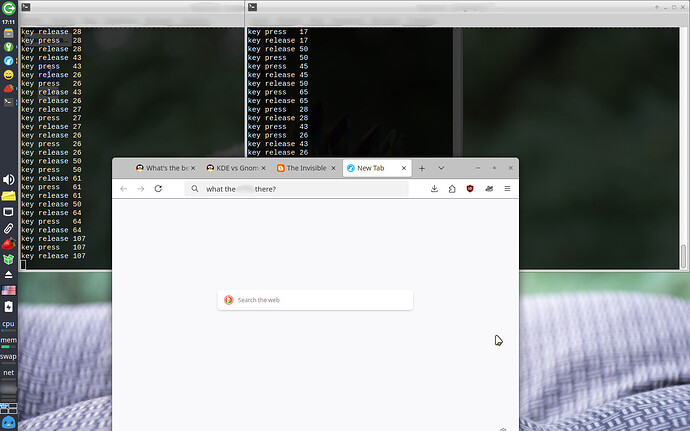Click "key press 65" in right terminal
The height and width of the screenshot is (431, 690).
[278, 92]
